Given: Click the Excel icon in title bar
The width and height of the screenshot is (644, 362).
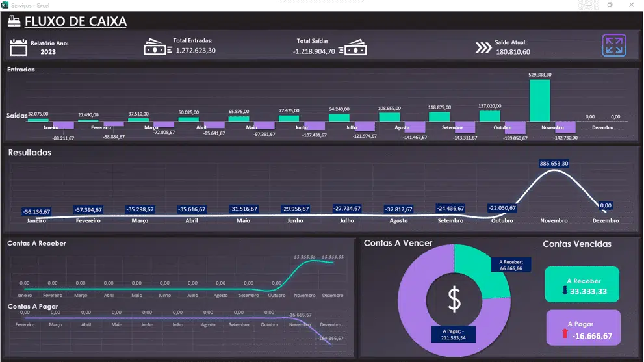Looking at the screenshot, I should point(5,5).
